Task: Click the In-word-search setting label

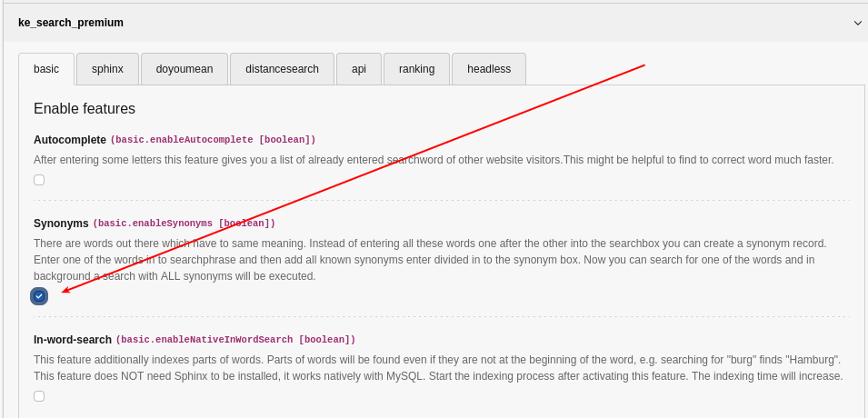Action: (73, 339)
